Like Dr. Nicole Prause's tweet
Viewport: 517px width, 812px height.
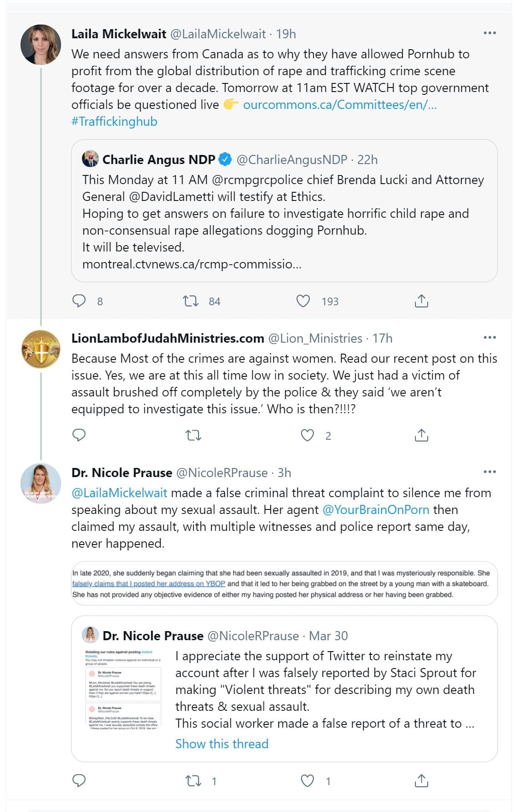point(307,781)
